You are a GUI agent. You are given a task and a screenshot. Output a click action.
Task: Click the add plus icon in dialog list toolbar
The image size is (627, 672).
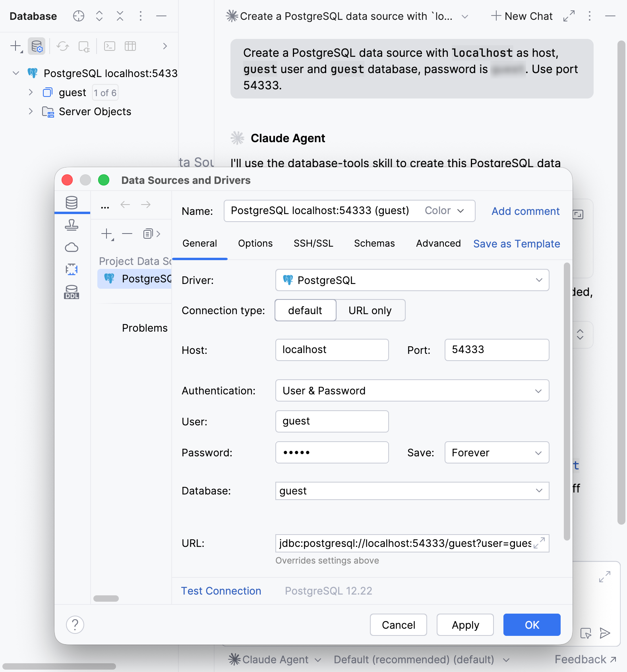107,234
